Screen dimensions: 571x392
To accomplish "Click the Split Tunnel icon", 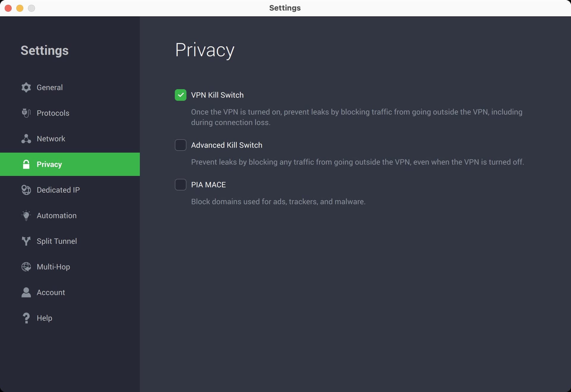I will click(x=26, y=241).
